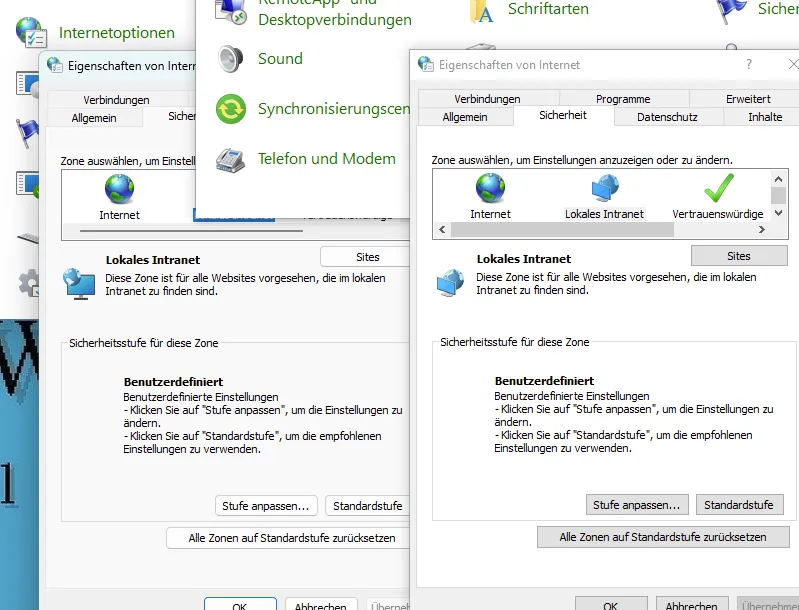Open Schriftarten fonts folder icon
The image size is (799, 610).
(x=482, y=11)
